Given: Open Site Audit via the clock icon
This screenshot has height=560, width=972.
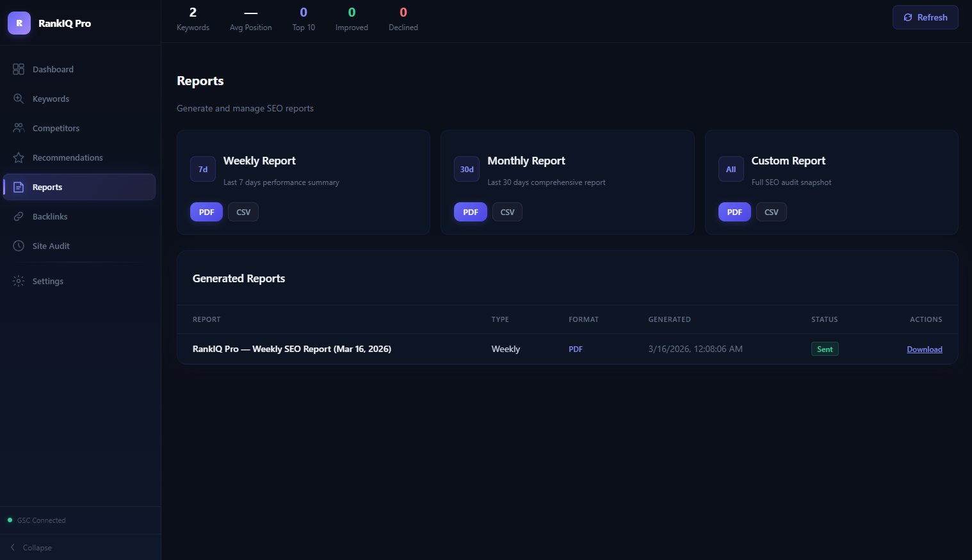Looking at the screenshot, I should point(19,246).
